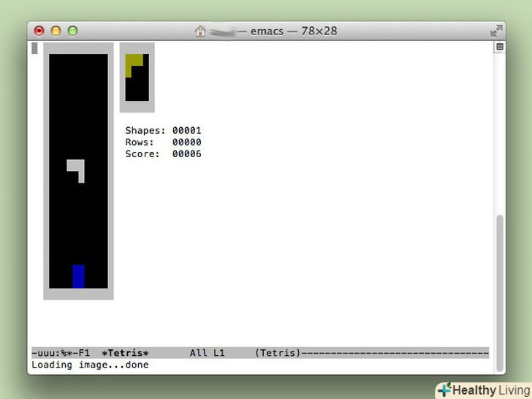Click the *Tetris* buffer name in mode line

click(x=125, y=353)
